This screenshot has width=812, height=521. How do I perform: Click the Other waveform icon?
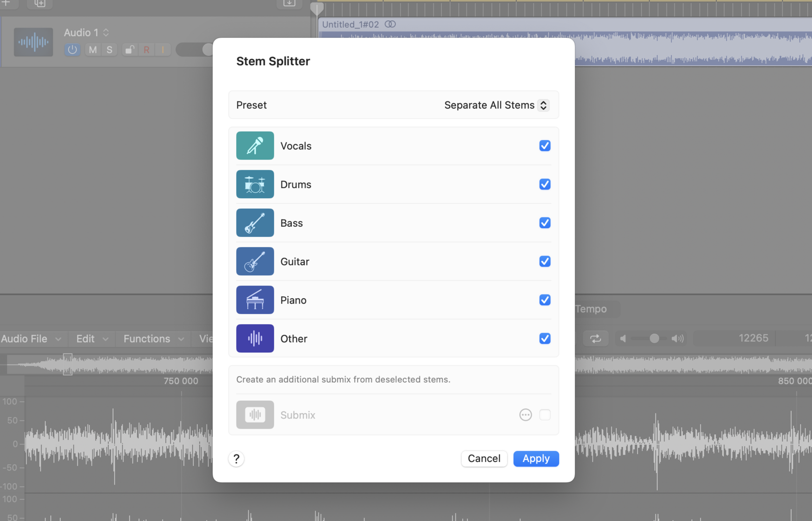255,338
